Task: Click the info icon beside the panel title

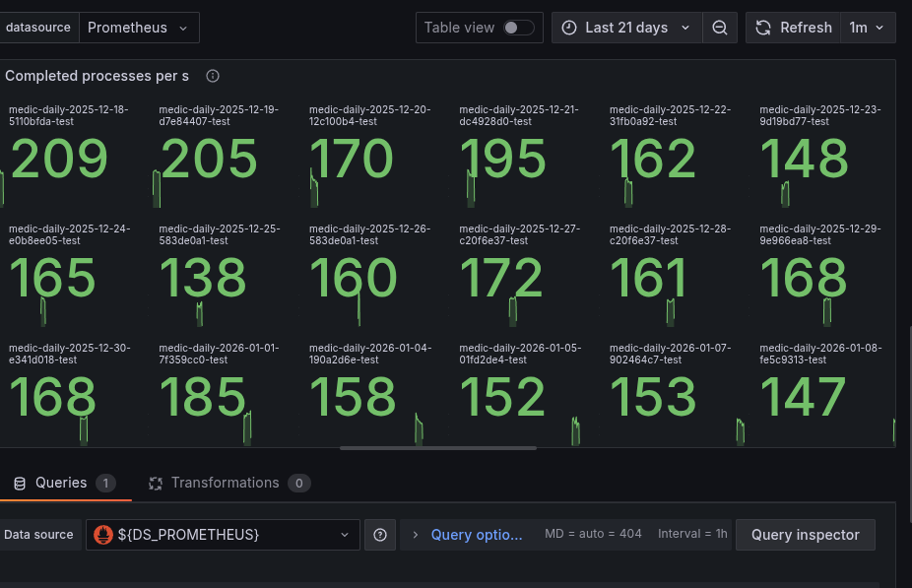Action: tap(213, 76)
